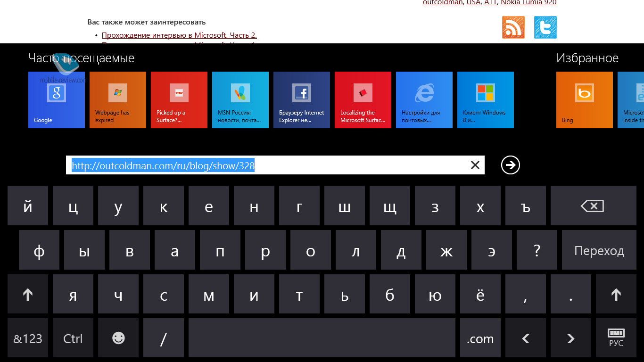Open the emoji smiley keyboard
Screen dimensions: 644x362
118,338
